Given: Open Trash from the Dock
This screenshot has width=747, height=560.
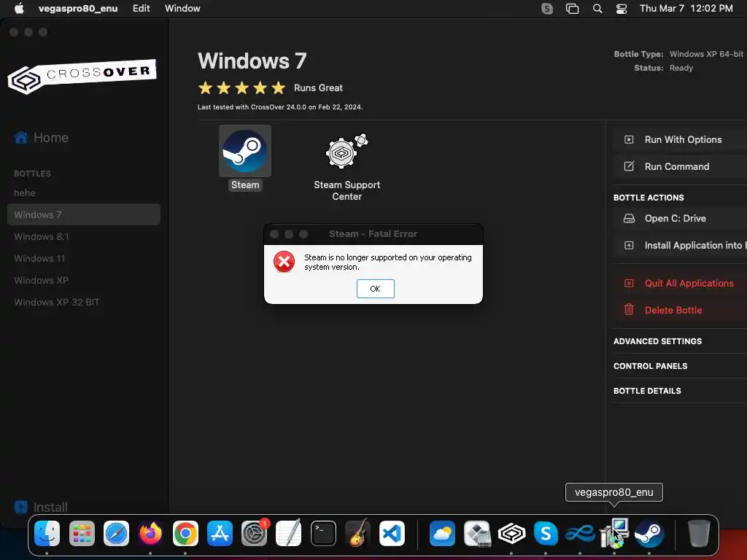Looking at the screenshot, I should [699, 533].
